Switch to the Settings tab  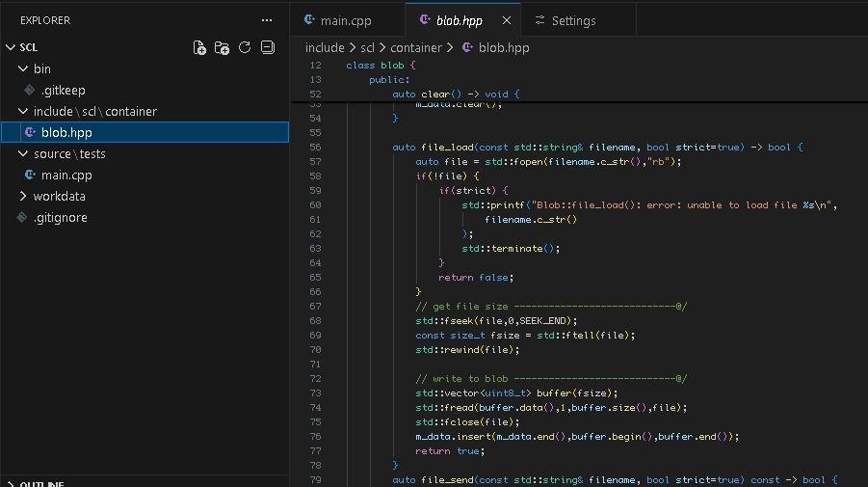pos(573,20)
